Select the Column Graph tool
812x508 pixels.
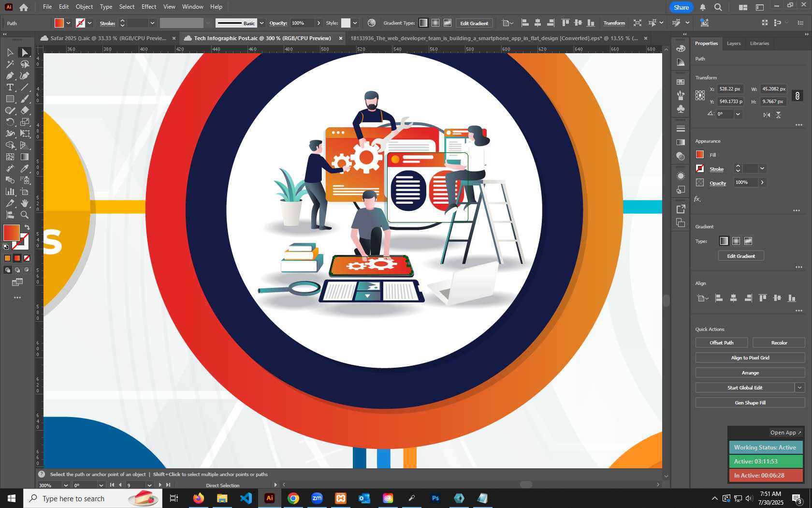coord(10,192)
